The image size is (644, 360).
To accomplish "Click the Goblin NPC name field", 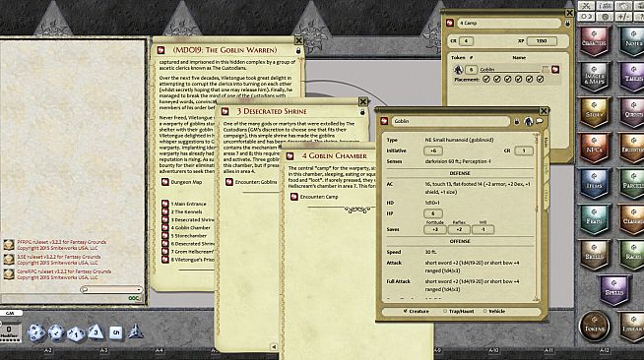I will pyautogui.click(x=451, y=121).
